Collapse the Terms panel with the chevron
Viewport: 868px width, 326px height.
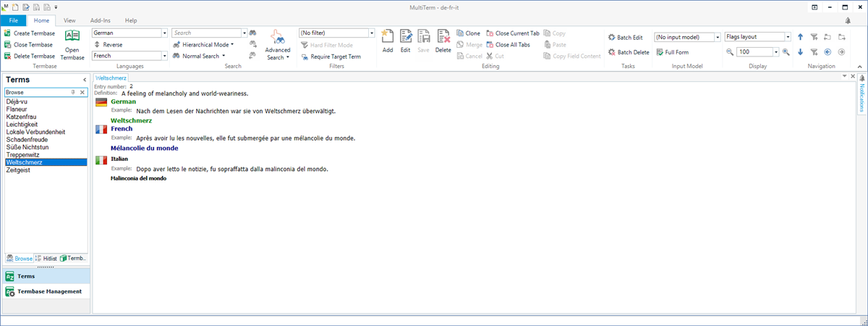pyautogui.click(x=85, y=80)
